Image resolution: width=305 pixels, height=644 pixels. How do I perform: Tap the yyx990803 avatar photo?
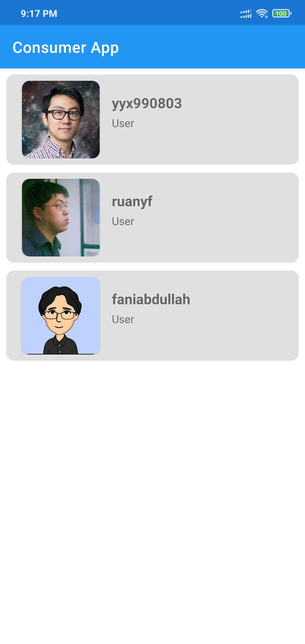[x=61, y=119]
